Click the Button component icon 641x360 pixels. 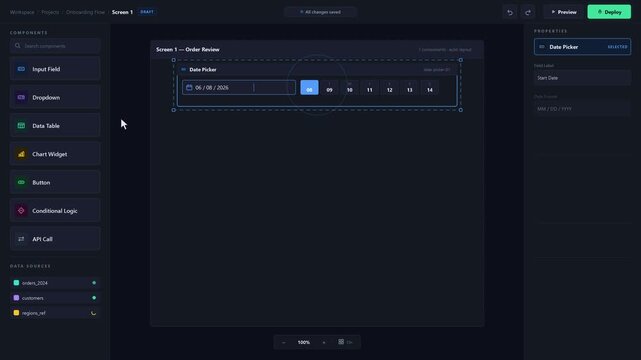click(21, 182)
